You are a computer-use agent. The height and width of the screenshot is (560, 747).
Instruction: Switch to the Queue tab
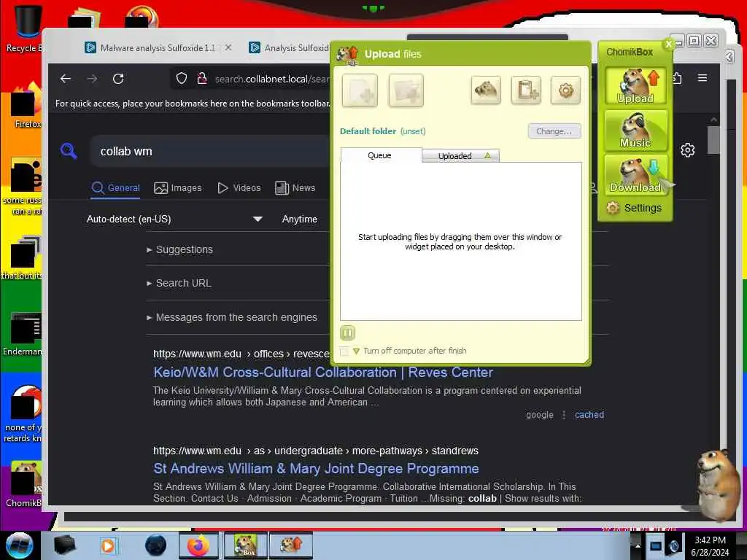(380, 155)
